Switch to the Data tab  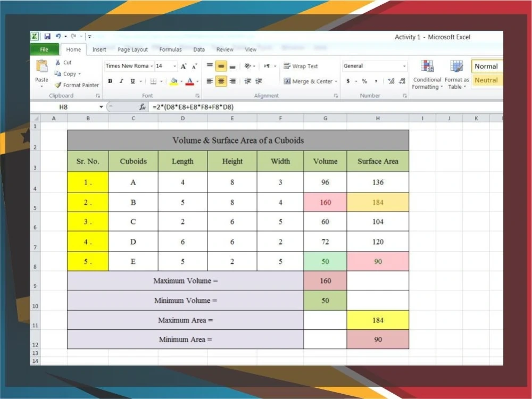click(199, 49)
